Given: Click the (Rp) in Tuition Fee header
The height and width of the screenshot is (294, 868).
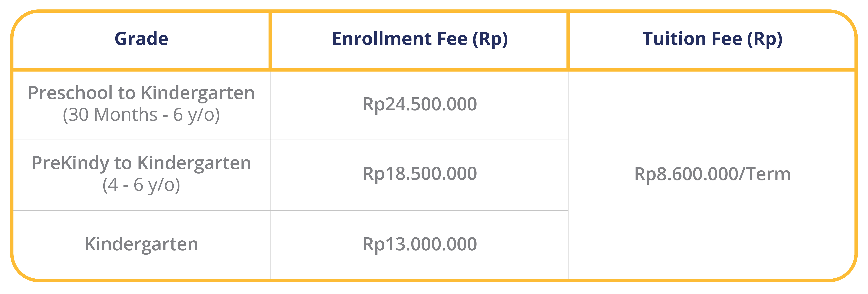Looking at the screenshot, I should [x=765, y=39].
